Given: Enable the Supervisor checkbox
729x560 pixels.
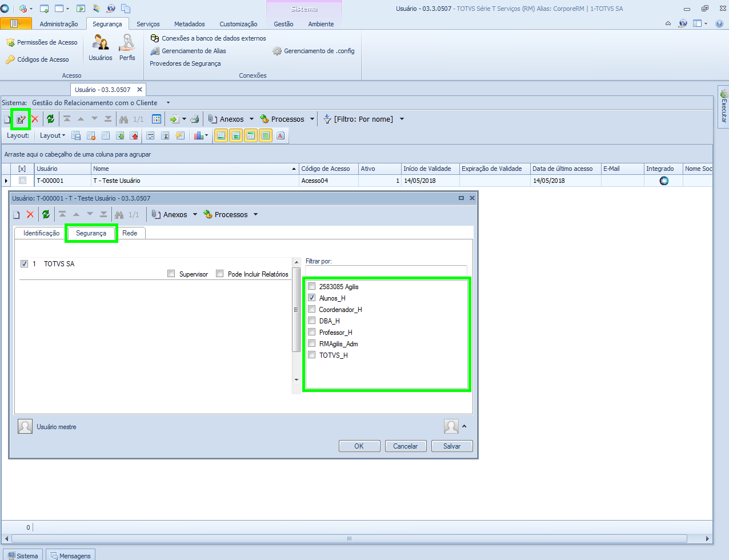Looking at the screenshot, I should click(171, 274).
